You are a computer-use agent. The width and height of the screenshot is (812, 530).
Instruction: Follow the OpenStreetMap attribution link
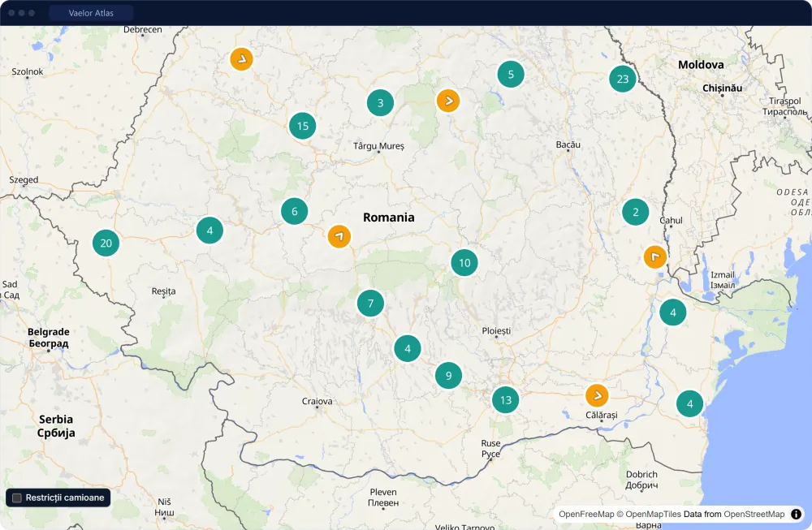coord(754,514)
